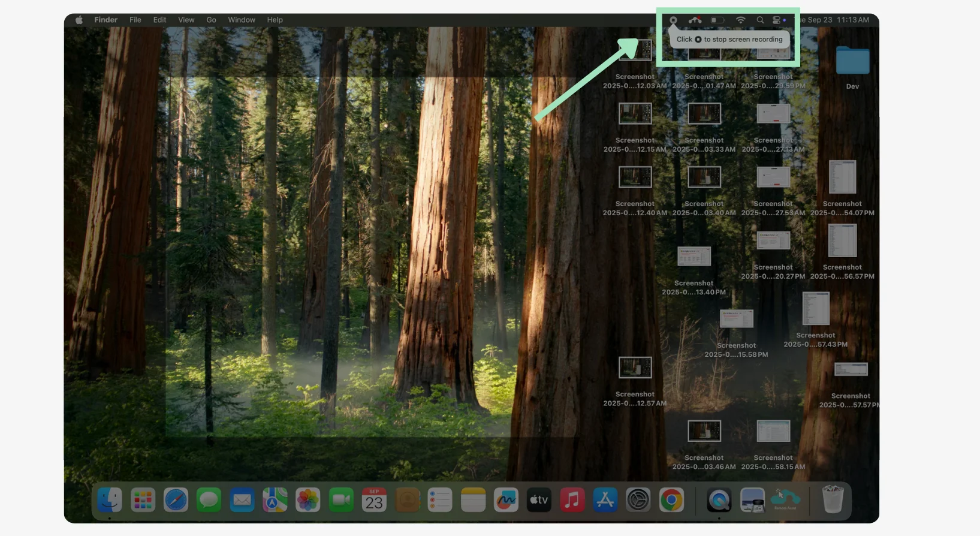Viewport: 980px width, 536px height.
Task: Launch QuickTime Player from the Dock
Action: click(x=719, y=499)
